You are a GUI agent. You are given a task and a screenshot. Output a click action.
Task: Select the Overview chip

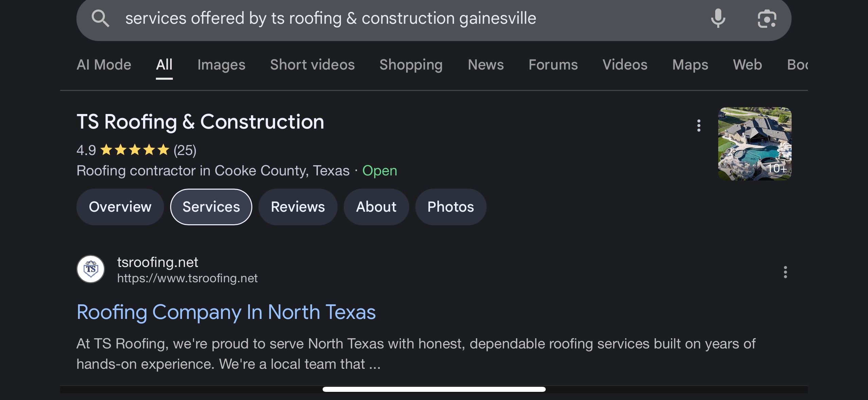point(120,207)
